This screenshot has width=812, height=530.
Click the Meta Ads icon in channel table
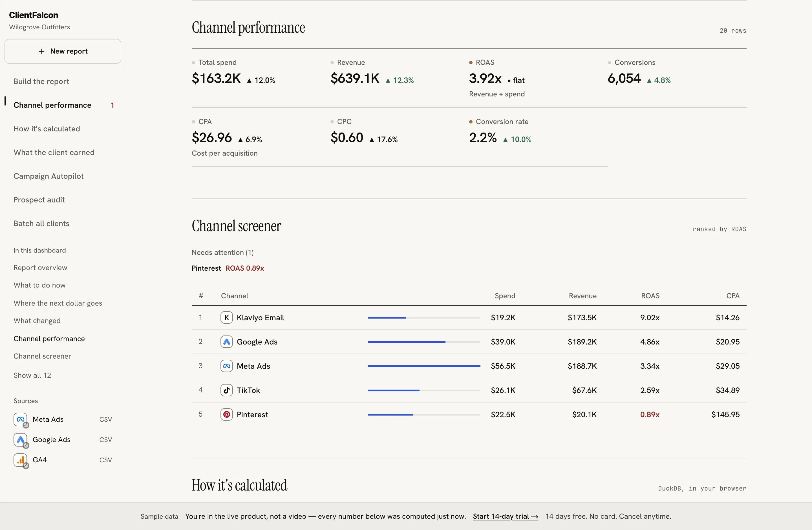[x=226, y=366]
